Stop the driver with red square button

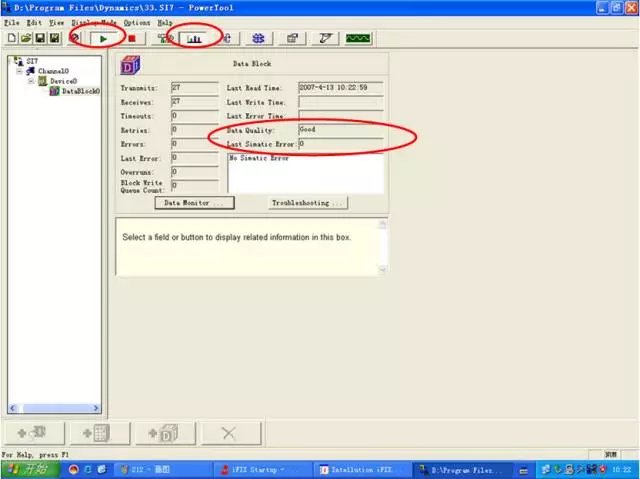(130, 38)
